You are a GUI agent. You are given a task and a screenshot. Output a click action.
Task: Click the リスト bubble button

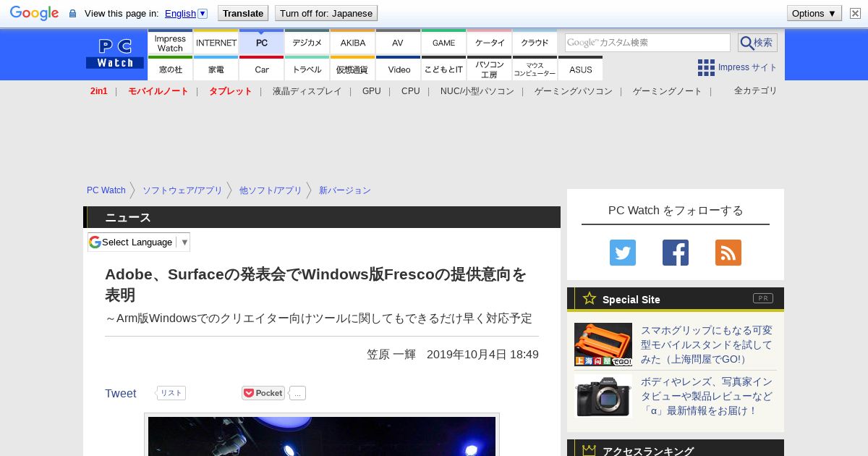click(x=171, y=393)
